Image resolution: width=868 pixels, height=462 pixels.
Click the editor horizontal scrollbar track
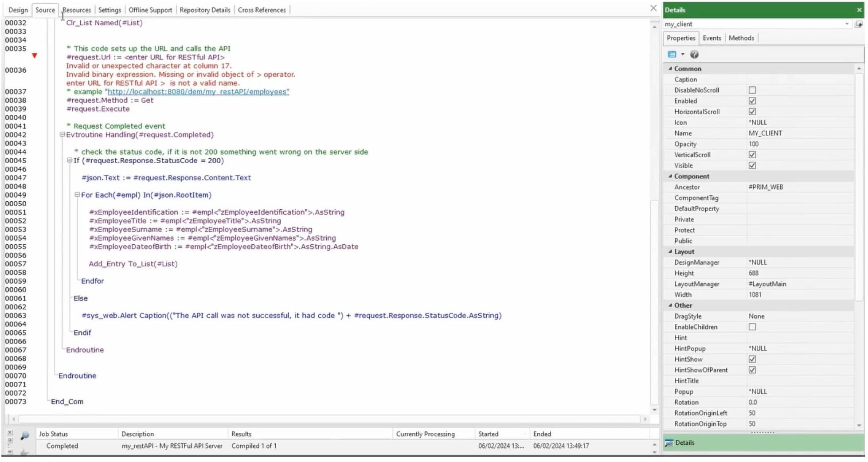[329, 419]
